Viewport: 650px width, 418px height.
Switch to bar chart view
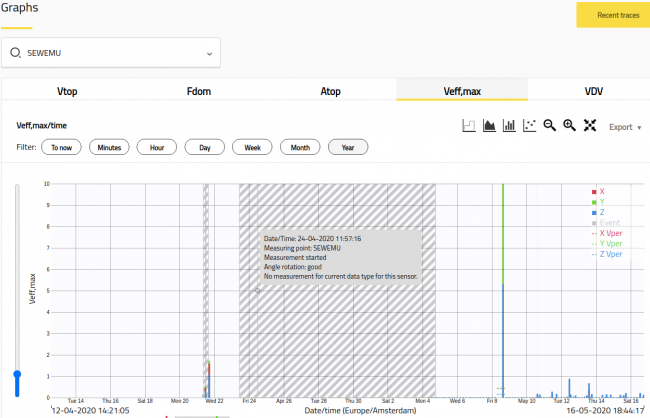click(x=509, y=126)
